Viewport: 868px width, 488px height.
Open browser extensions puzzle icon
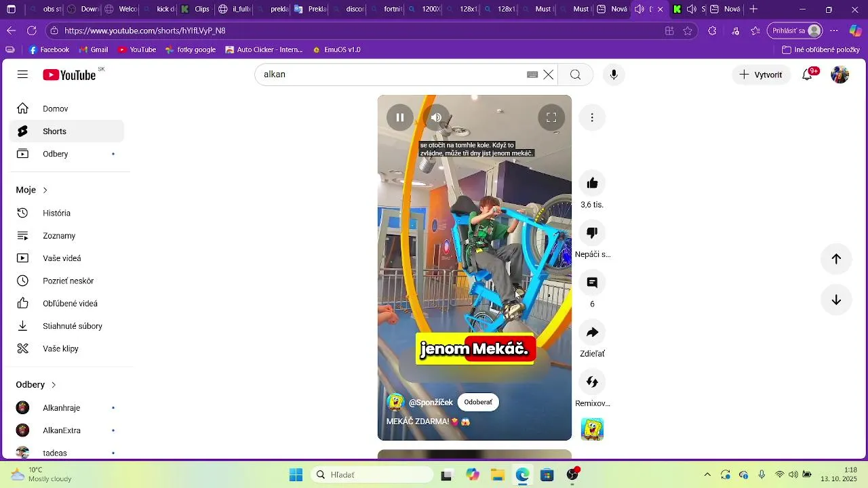pyautogui.click(x=712, y=30)
